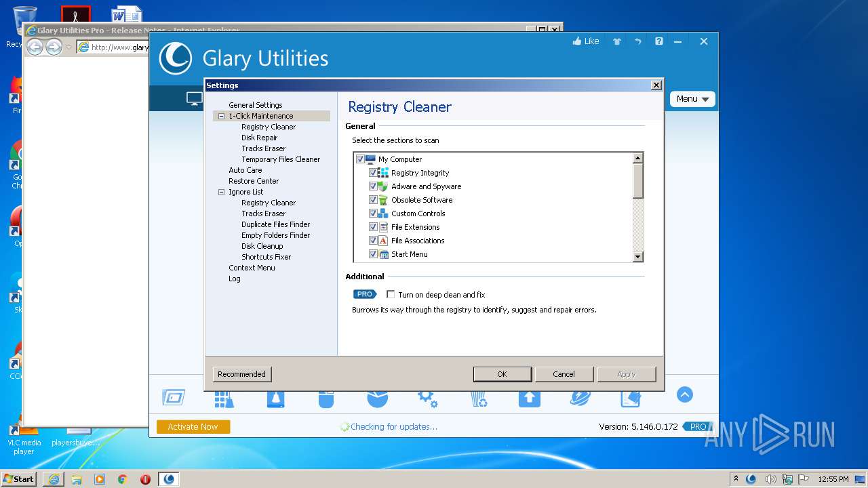Toggle Obsolete Software checkbox
The height and width of the screenshot is (488, 868).
(373, 200)
